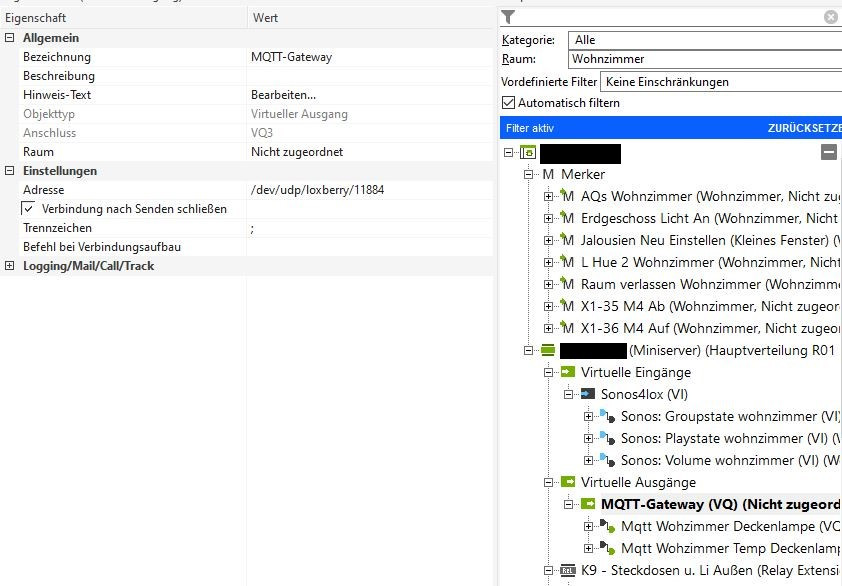Image resolution: width=842 pixels, height=586 pixels.
Task: Collapse the Sonos4lox (VI) node
Action: point(568,394)
